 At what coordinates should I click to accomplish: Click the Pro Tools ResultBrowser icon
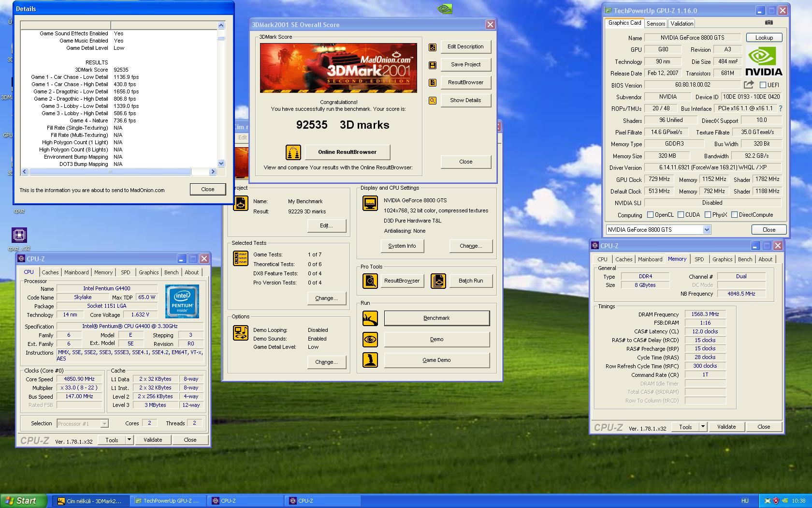coord(370,281)
